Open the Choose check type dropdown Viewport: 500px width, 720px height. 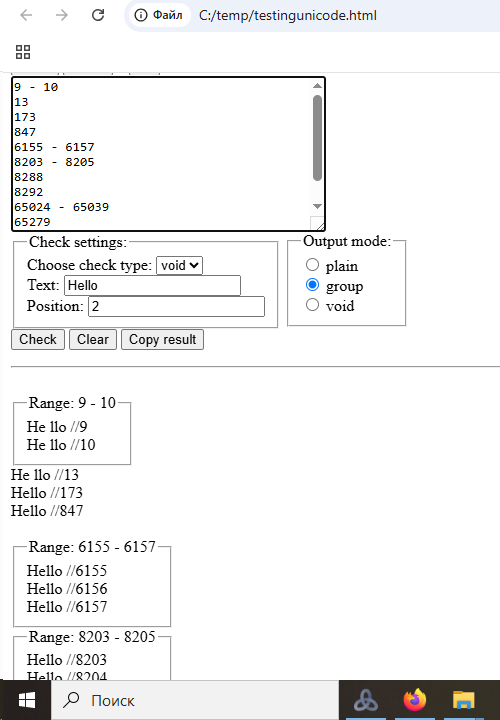click(x=180, y=265)
